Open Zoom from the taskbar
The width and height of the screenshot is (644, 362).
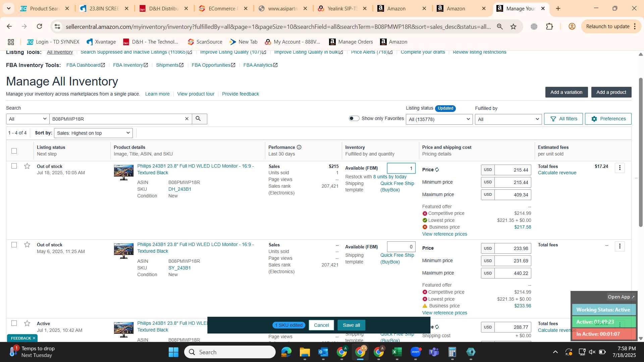tap(416, 352)
